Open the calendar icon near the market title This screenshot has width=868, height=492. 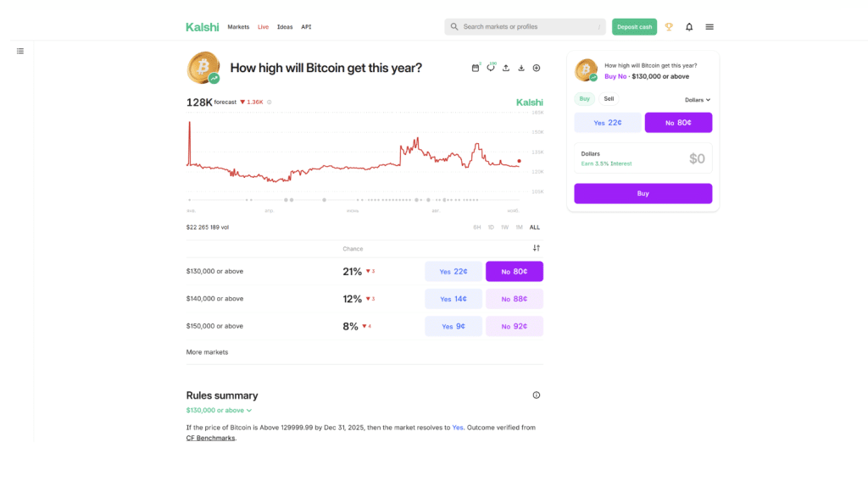coord(476,68)
